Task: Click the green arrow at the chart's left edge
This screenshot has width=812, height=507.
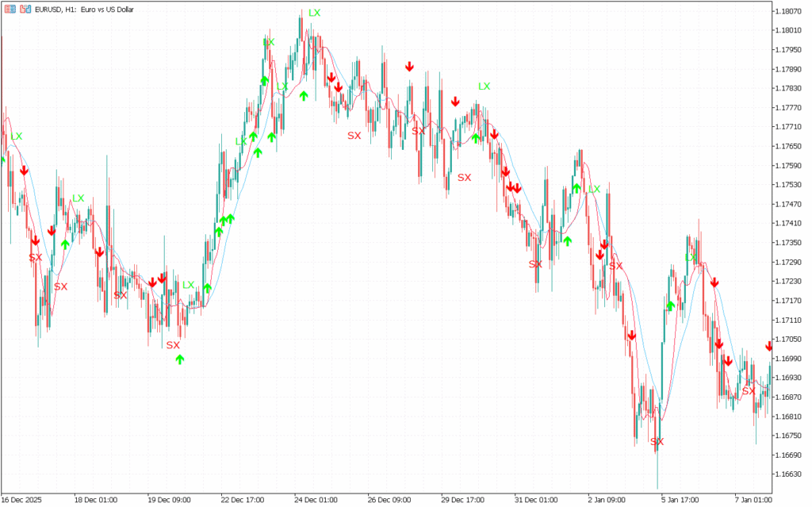Action: [2, 160]
